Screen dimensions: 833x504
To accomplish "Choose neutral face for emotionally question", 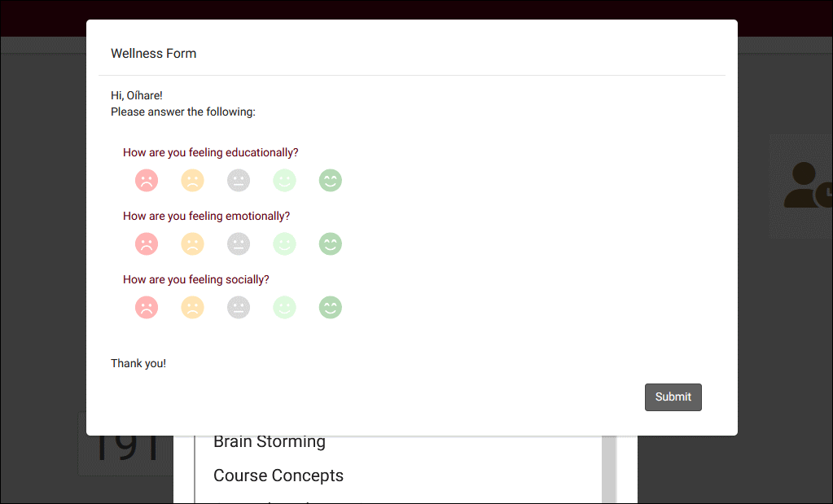I will 239,244.
